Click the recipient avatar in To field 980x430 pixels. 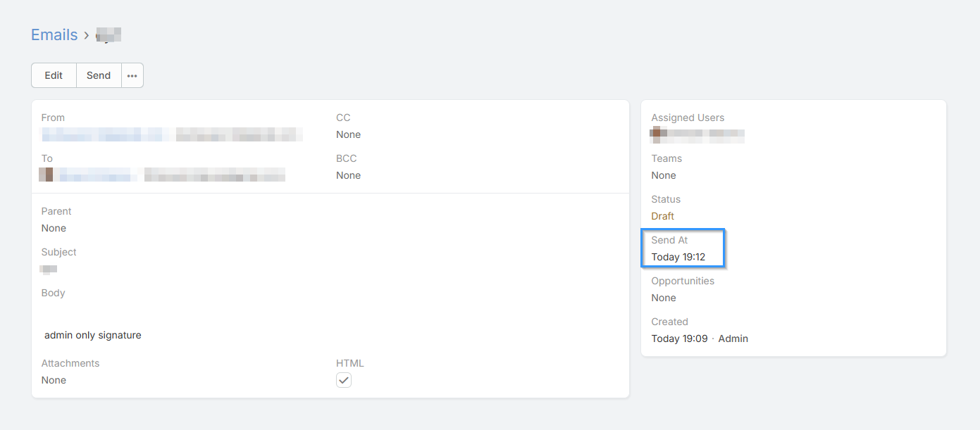click(46, 175)
